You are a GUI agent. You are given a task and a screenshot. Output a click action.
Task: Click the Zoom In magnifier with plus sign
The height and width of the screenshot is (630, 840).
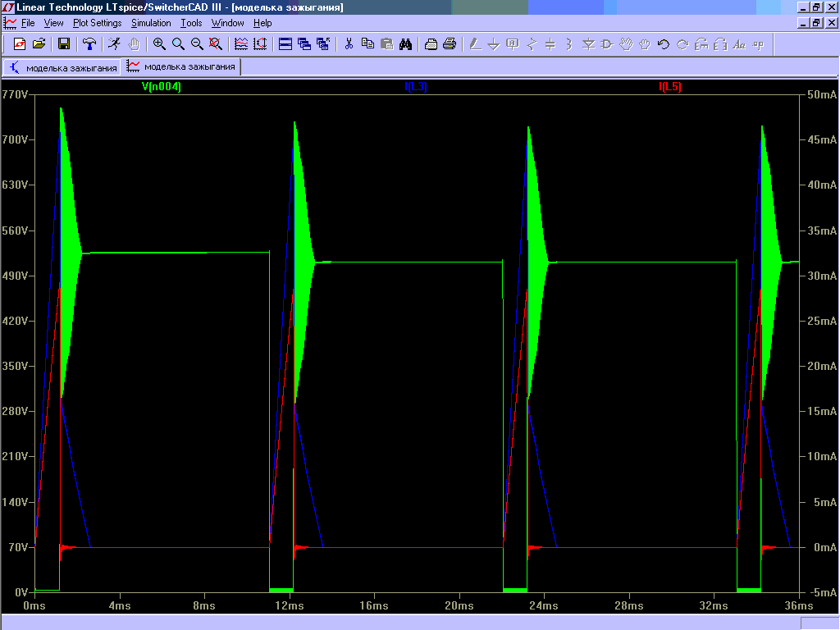(159, 43)
